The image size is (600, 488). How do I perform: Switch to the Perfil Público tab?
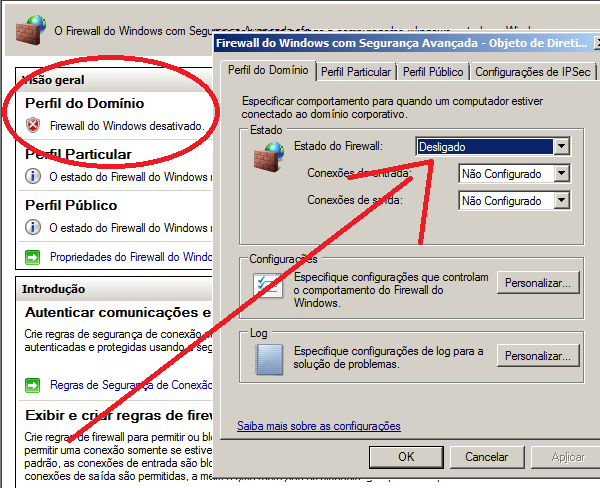pos(433,72)
